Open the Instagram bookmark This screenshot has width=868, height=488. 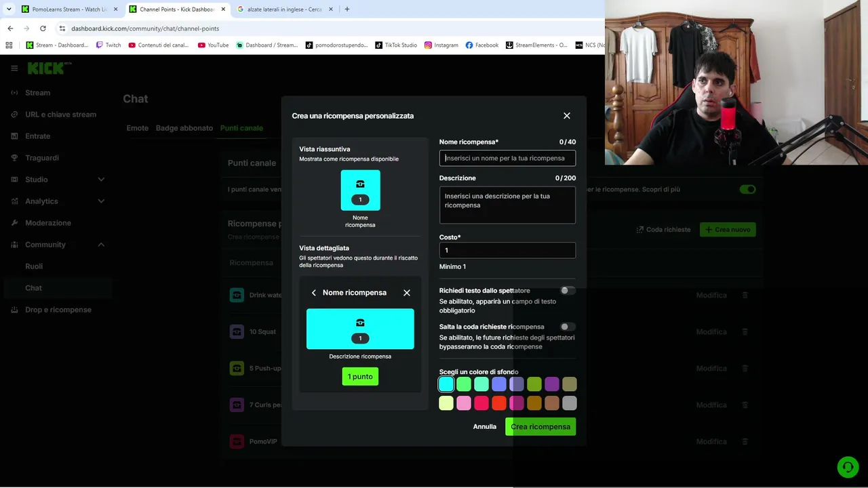pyautogui.click(x=441, y=45)
